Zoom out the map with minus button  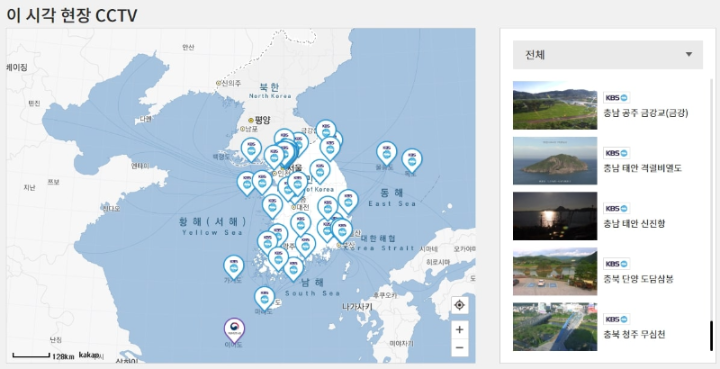(460, 347)
